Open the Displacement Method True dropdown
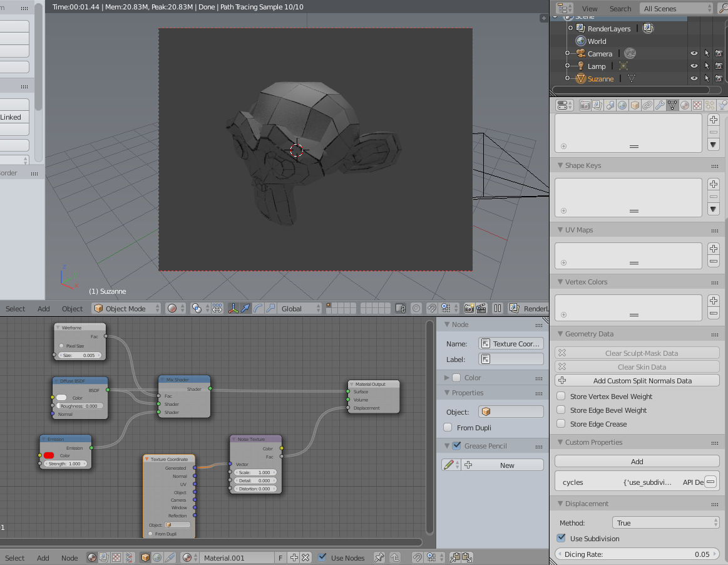 pos(666,522)
